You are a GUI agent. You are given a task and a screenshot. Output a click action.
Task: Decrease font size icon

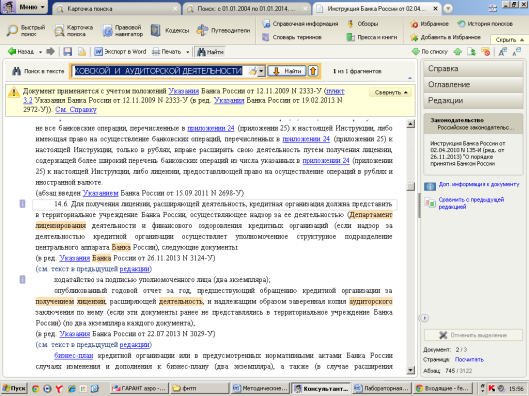tap(517, 52)
